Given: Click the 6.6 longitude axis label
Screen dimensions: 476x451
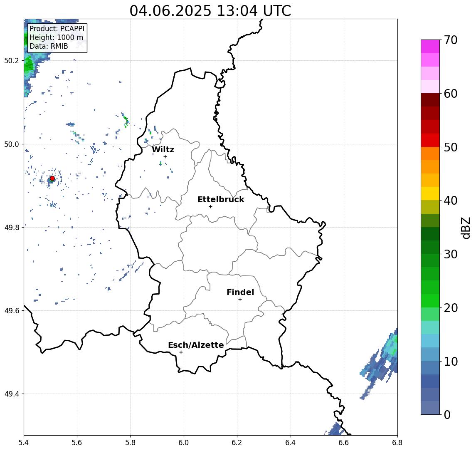Looking at the screenshot, I should 344,443.
